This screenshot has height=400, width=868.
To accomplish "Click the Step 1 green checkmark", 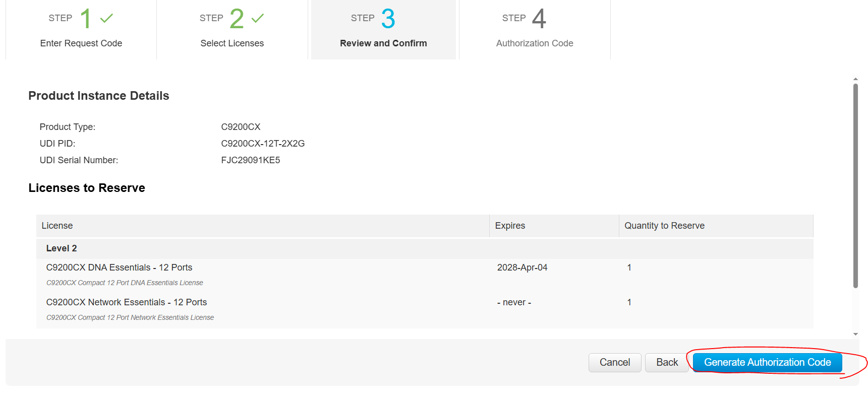I will click(106, 19).
